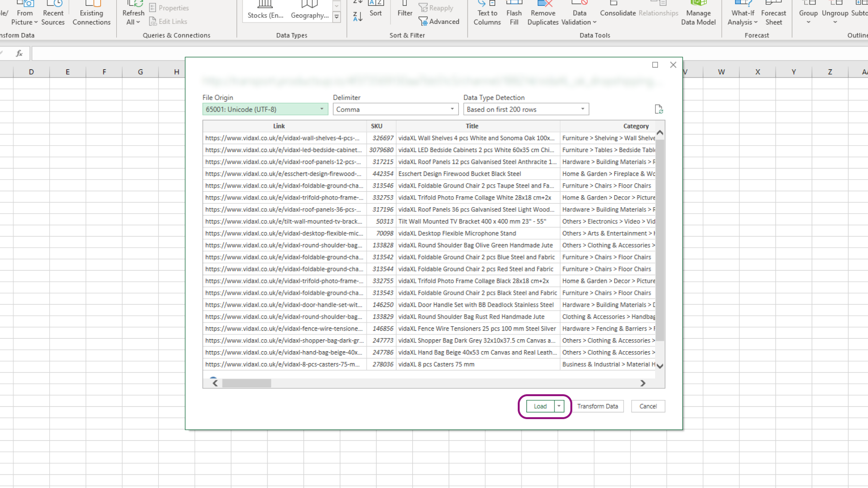Viewport: 868px width, 488px height.
Task: Toggle the Filter button
Action: [405, 10]
